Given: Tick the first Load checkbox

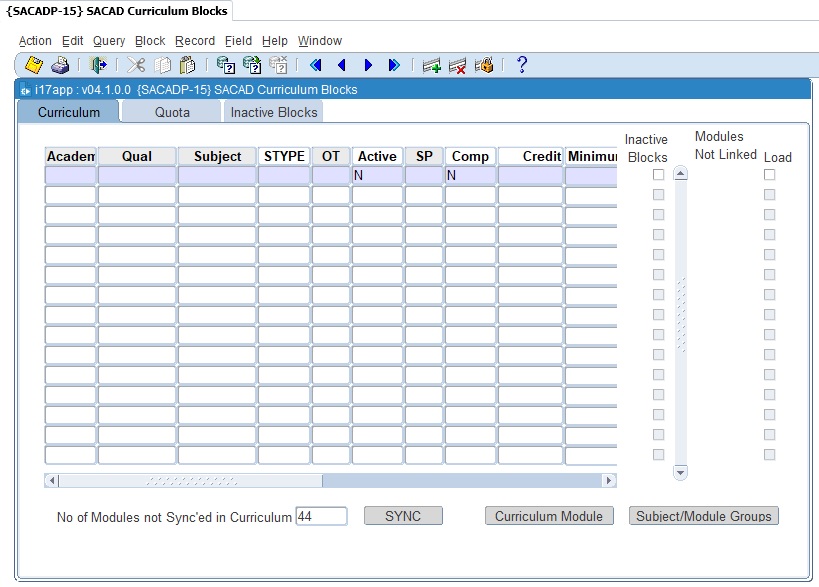Looking at the screenshot, I should (769, 175).
